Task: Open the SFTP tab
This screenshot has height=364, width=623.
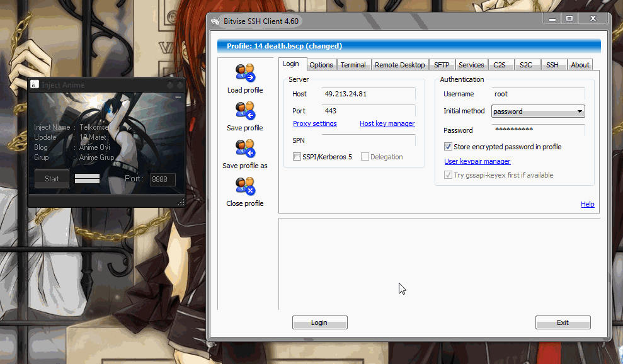Action: (442, 65)
